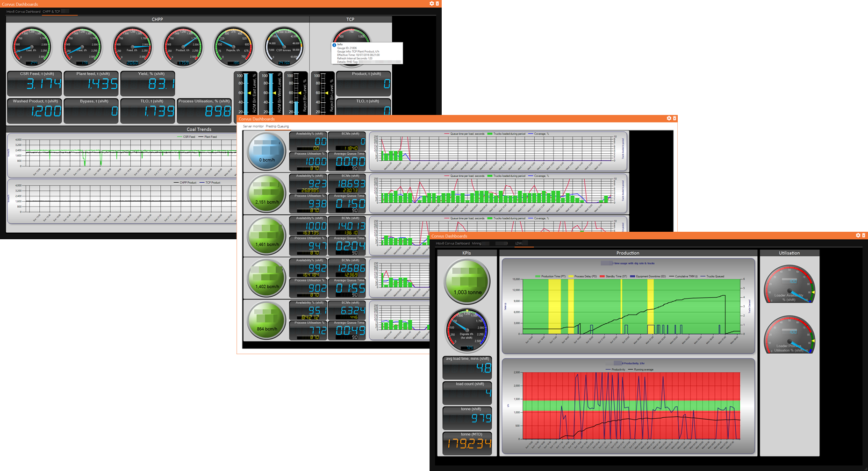Click the ROM Bin West Level bar

pyautogui.click(x=271, y=93)
